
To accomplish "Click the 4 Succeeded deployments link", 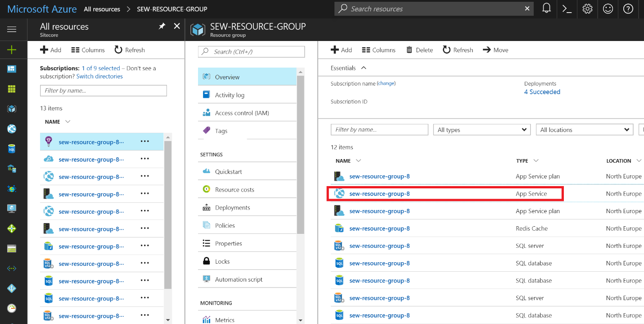I will point(542,91).
